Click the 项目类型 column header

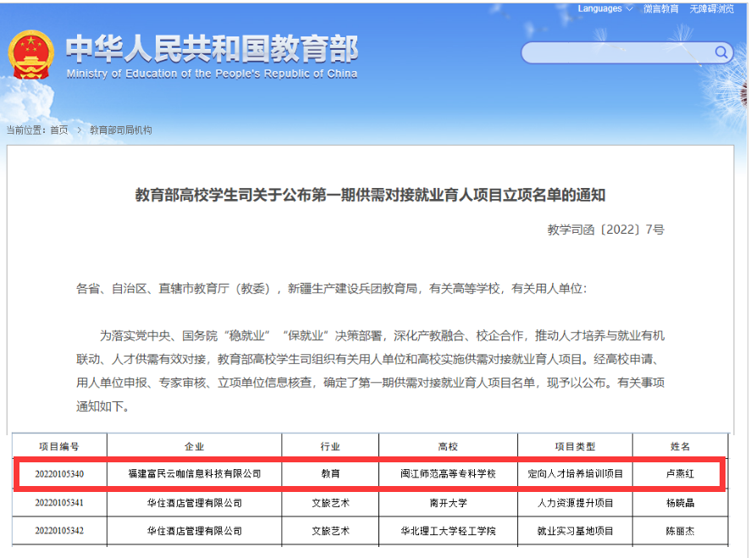pos(575,446)
